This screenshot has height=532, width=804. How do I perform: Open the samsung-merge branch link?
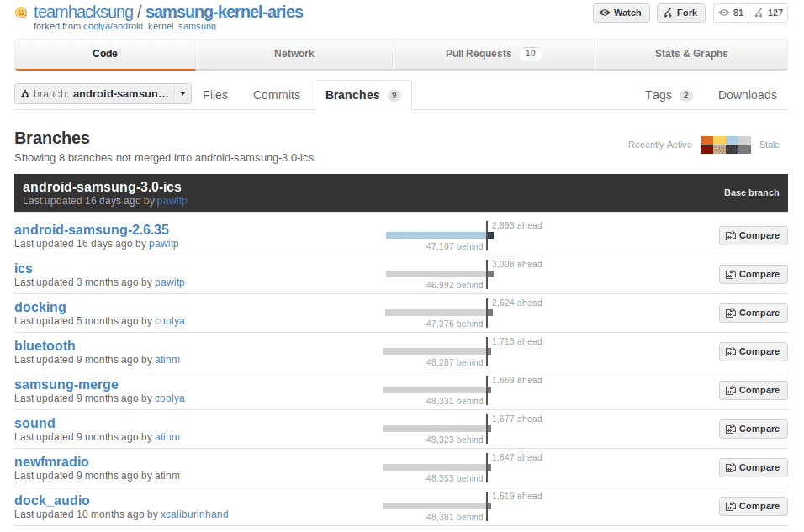(66, 384)
